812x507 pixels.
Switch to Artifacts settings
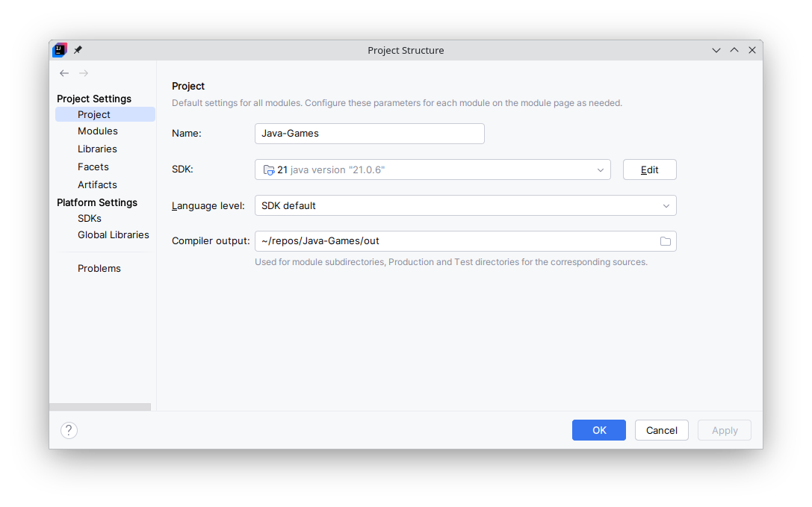pyautogui.click(x=97, y=185)
